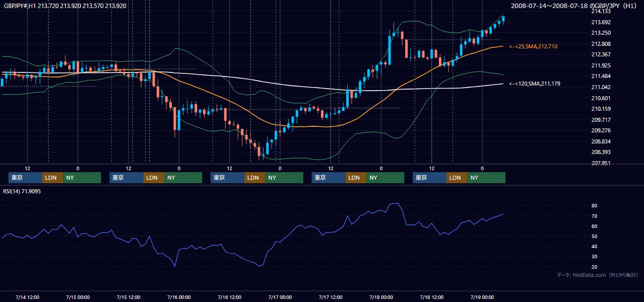Click RSI scale value 40

click(x=594, y=246)
